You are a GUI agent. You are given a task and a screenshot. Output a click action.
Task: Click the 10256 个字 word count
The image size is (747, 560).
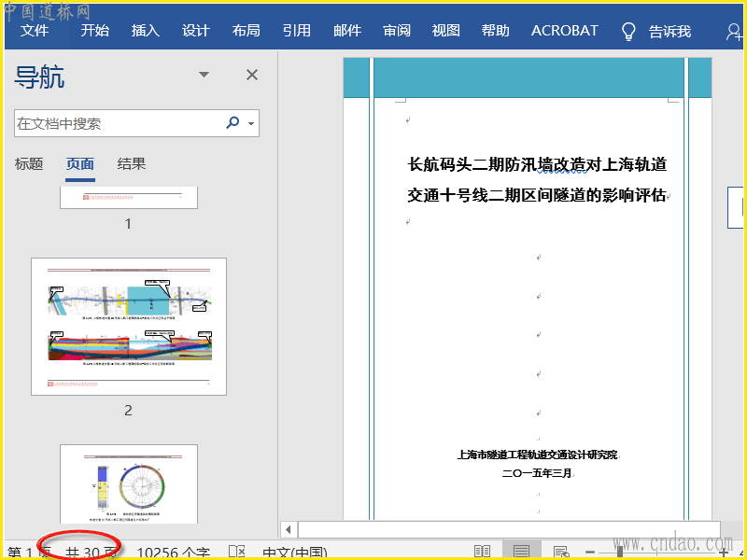[174, 553]
